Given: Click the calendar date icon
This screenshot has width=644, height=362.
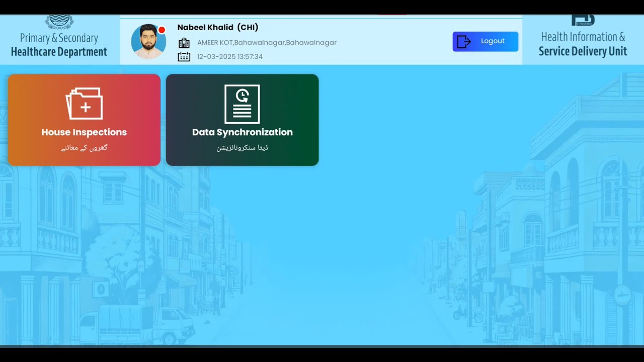Looking at the screenshot, I should 184,57.
